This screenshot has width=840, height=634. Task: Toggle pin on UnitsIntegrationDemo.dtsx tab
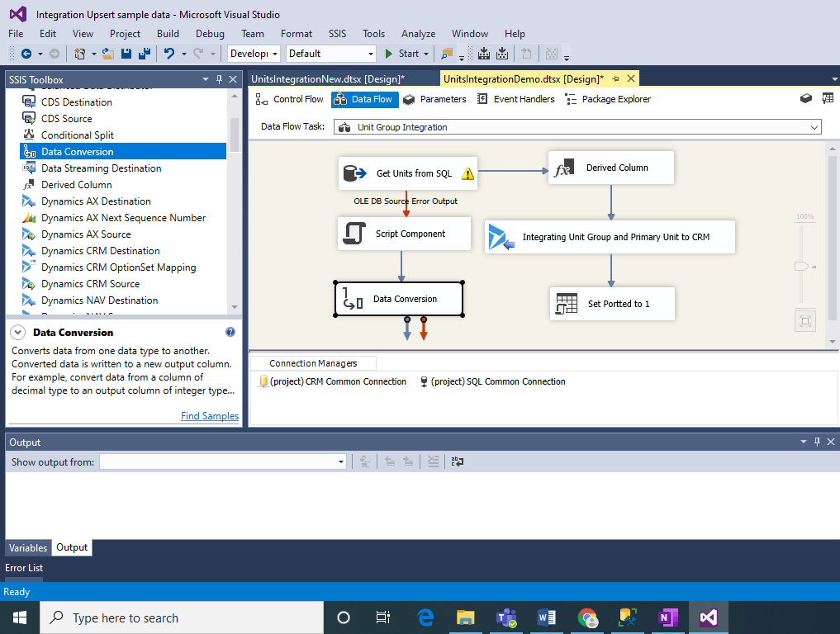(616, 78)
